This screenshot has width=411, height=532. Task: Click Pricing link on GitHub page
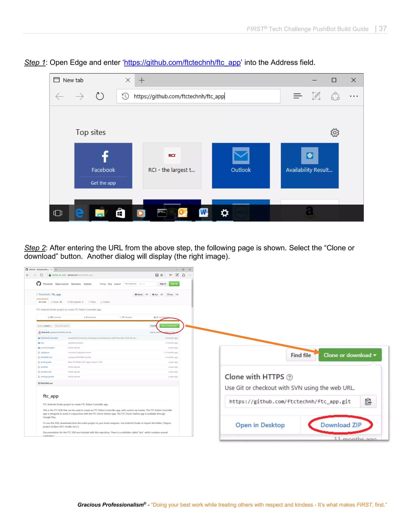pos(103,284)
